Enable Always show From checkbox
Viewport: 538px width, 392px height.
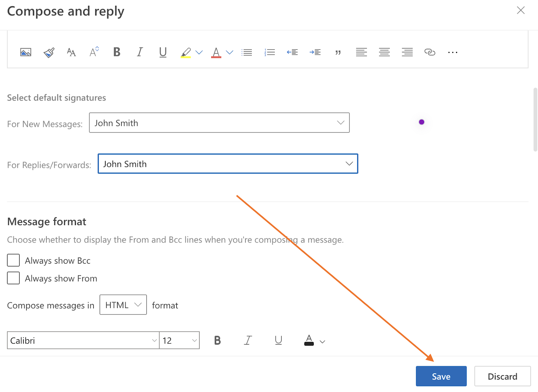click(x=13, y=278)
